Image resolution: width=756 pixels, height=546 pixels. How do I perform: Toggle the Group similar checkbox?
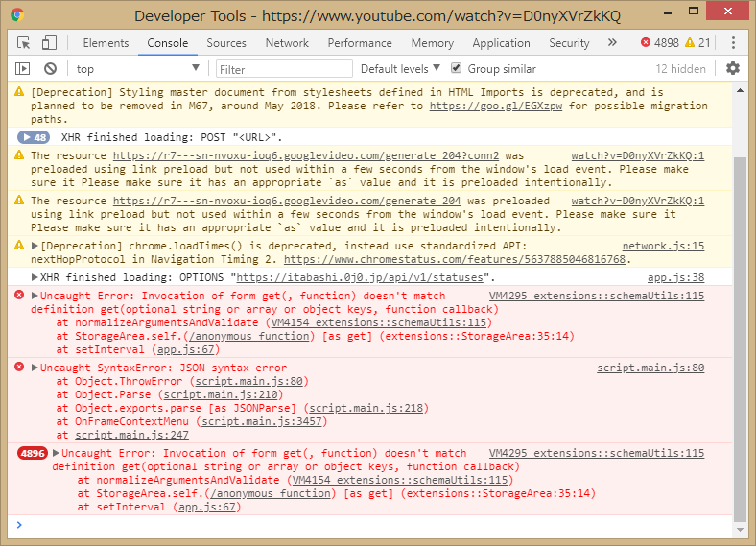pyautogui.click(x=457, y=69)
